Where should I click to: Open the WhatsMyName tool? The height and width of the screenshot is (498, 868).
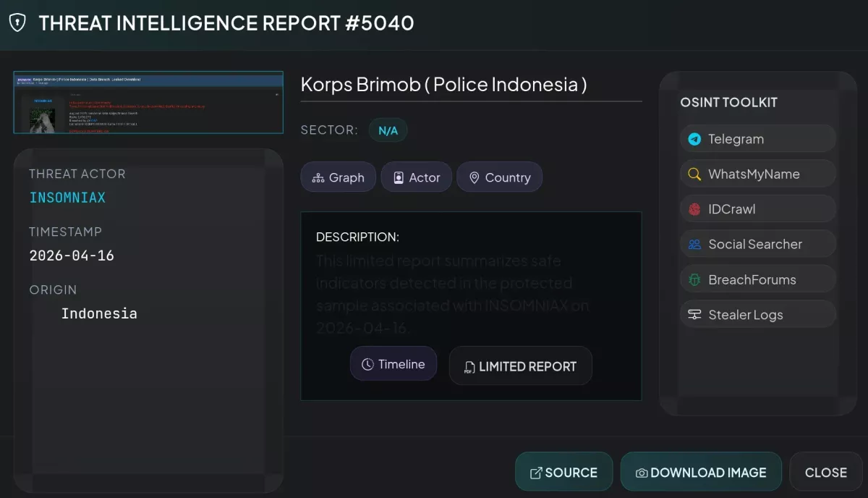[758, 174]
